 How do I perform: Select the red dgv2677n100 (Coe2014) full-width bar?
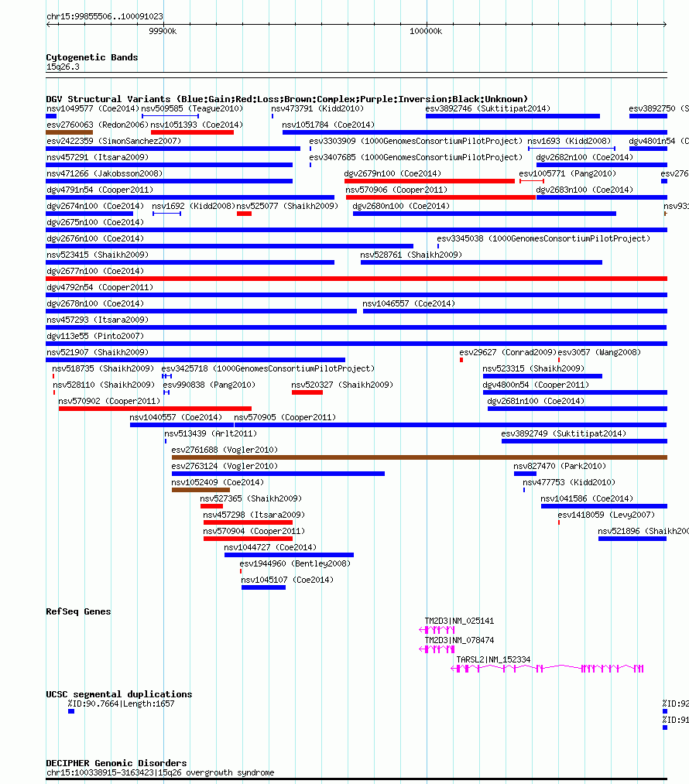coord(357,279)
